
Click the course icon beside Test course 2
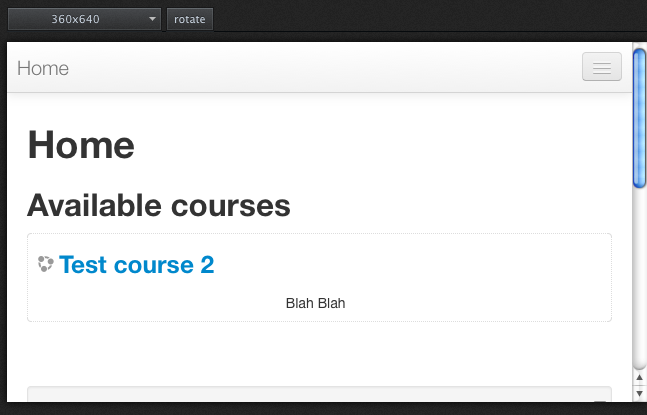[45, 264]
